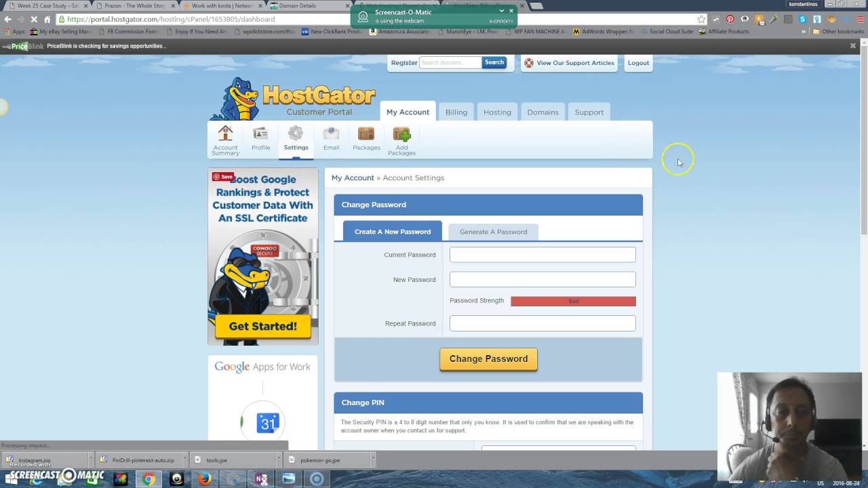Screen dimensions: 868x488
Task: Open the Other bookmarks folder
Action: [838, 31]
